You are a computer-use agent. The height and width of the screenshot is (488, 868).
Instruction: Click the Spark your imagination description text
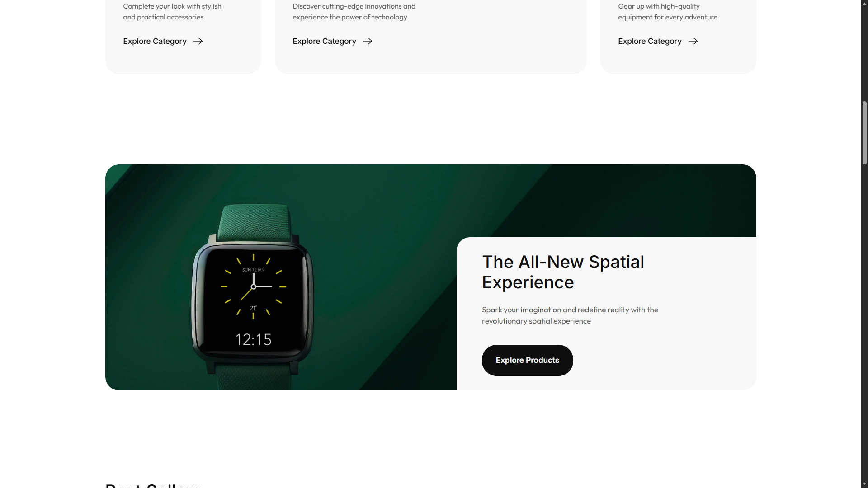tap(570, 315)
